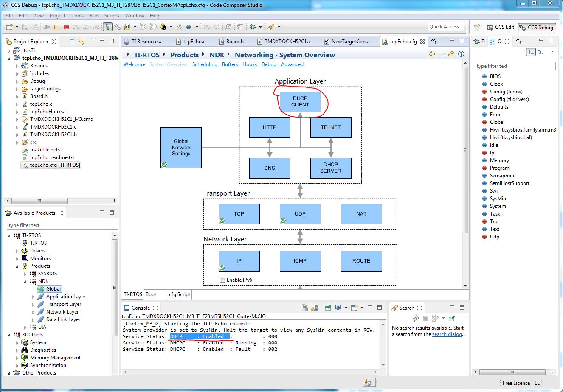Screen dimensions: 563x392
Task: Click the Buffers link
Action: pyautogui.click(x=230, y=64)
